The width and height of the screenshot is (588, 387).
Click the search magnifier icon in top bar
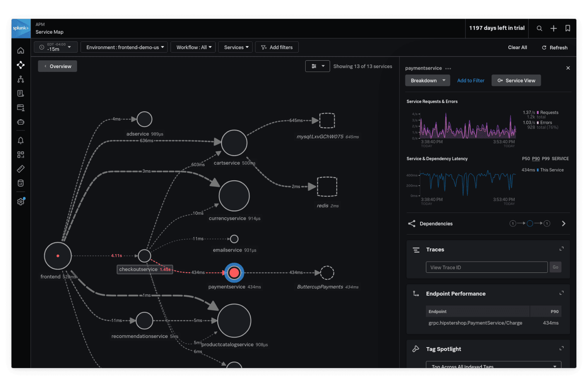click(539, 28)
